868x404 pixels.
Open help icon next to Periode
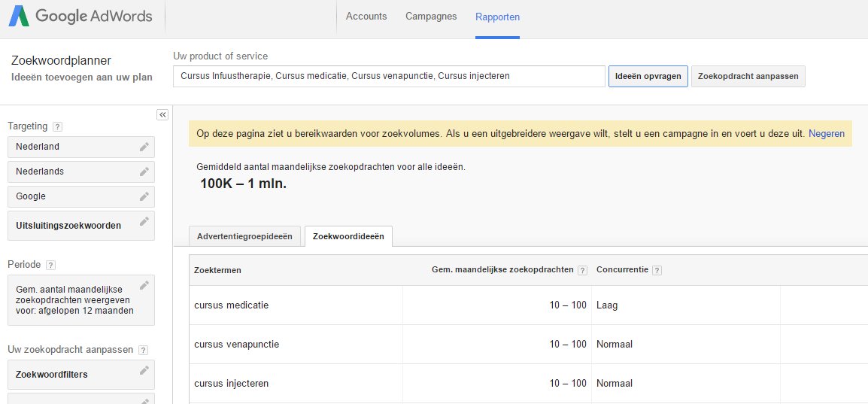(51, 265)
